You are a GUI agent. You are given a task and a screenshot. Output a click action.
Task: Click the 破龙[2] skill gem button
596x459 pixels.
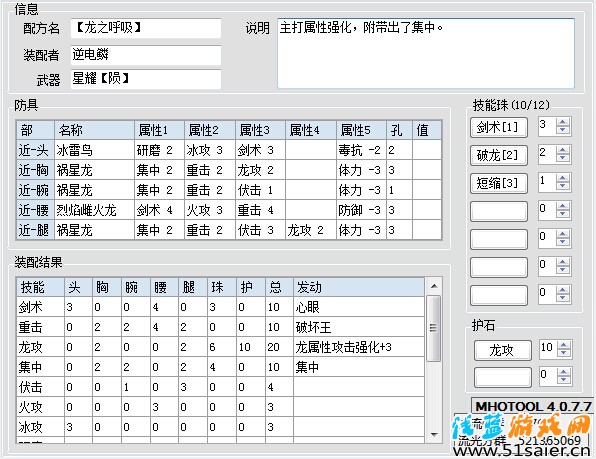[498, 155]
